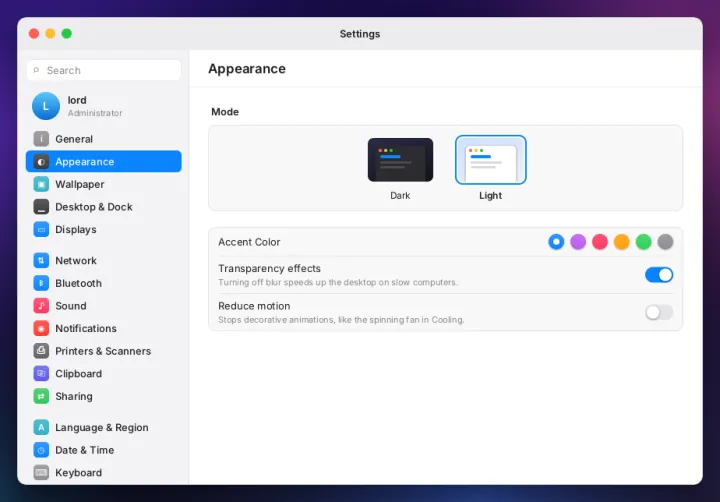Go to Clipboard settings

pyautogui.click(x=104, y=373)
